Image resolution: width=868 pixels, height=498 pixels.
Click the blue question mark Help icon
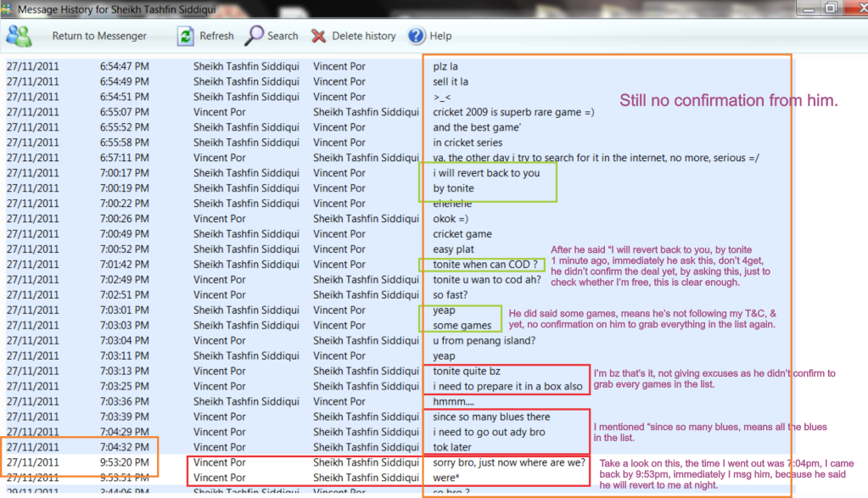(x=416, y=36)
